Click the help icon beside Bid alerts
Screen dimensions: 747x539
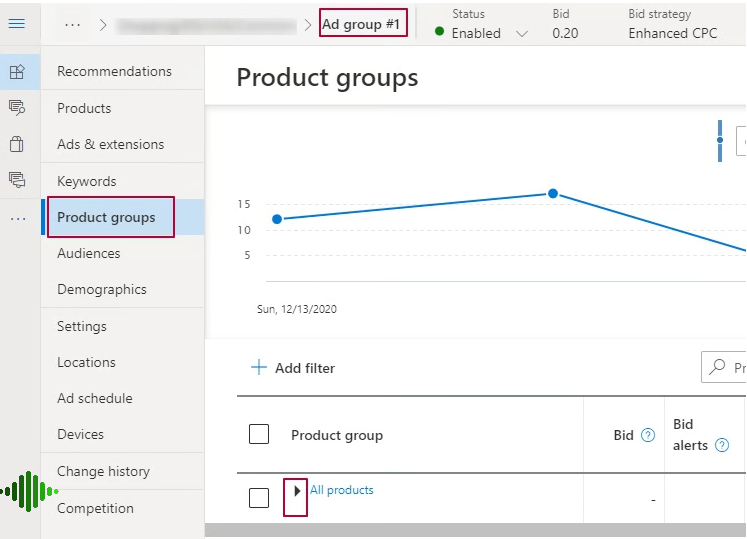722,446
